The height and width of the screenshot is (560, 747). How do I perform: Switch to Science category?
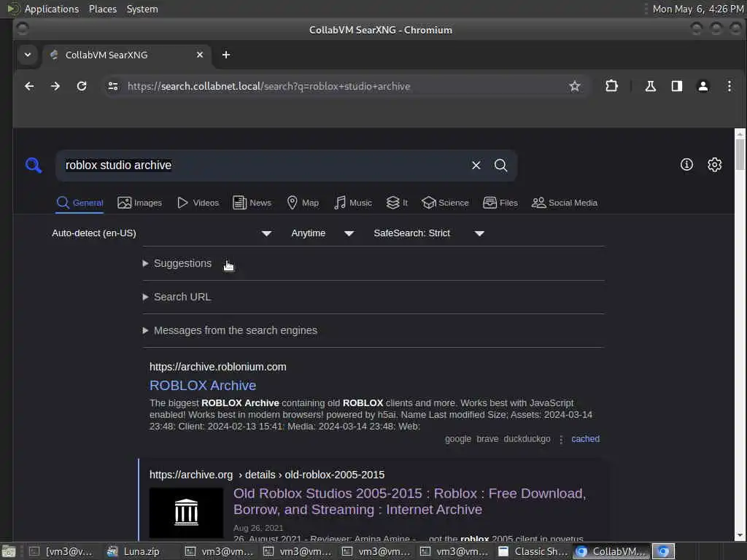[x=445, y=203]
